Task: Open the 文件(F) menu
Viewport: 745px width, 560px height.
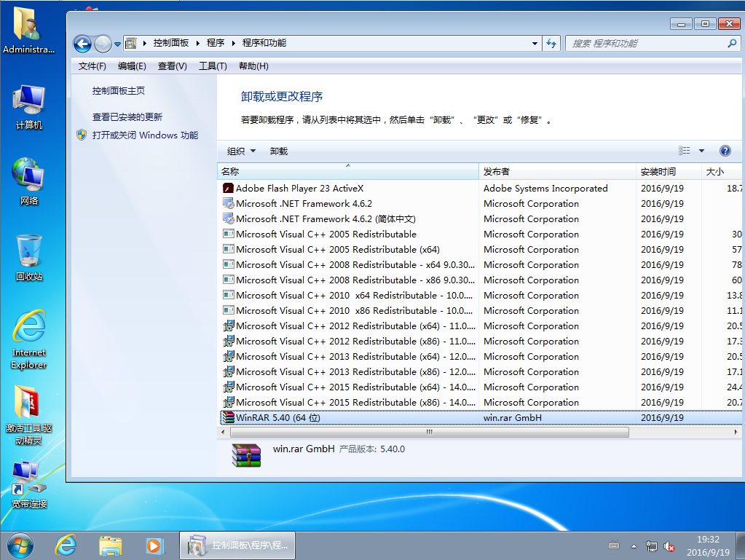Action: 92,66
